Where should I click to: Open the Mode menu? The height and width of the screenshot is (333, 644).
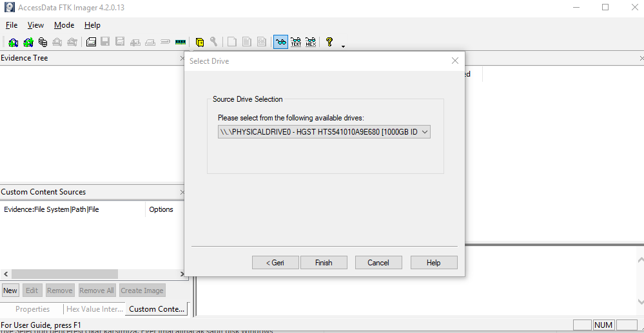coord(64,25)
